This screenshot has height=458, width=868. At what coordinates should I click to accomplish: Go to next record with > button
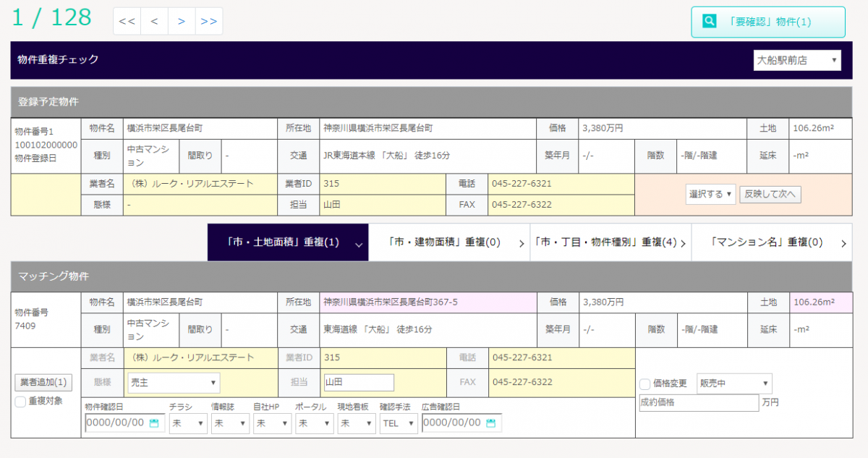pyautogui.click(x=182, y=21)
